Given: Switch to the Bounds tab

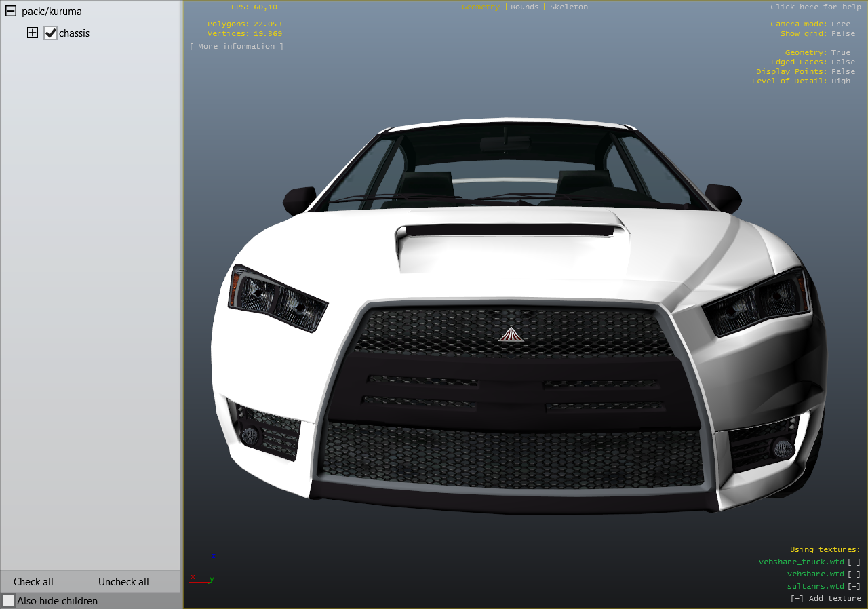Looking at the screenshot, I should point(524,7).
